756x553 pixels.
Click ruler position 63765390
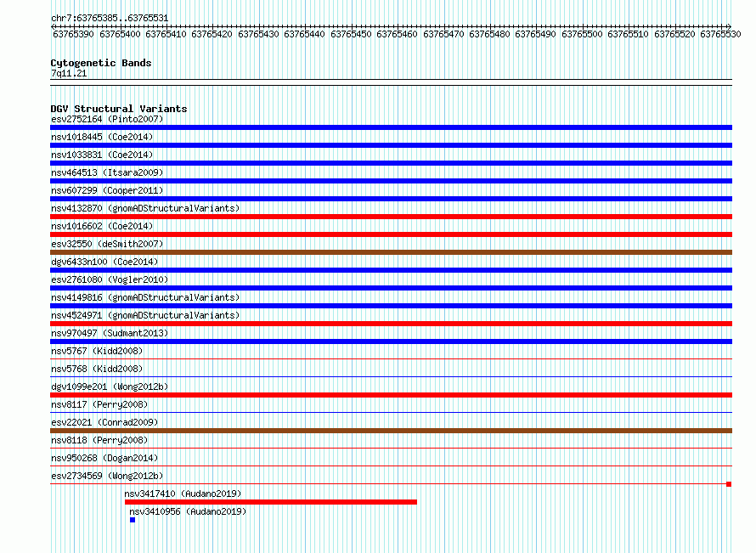[x=73, y=34]
